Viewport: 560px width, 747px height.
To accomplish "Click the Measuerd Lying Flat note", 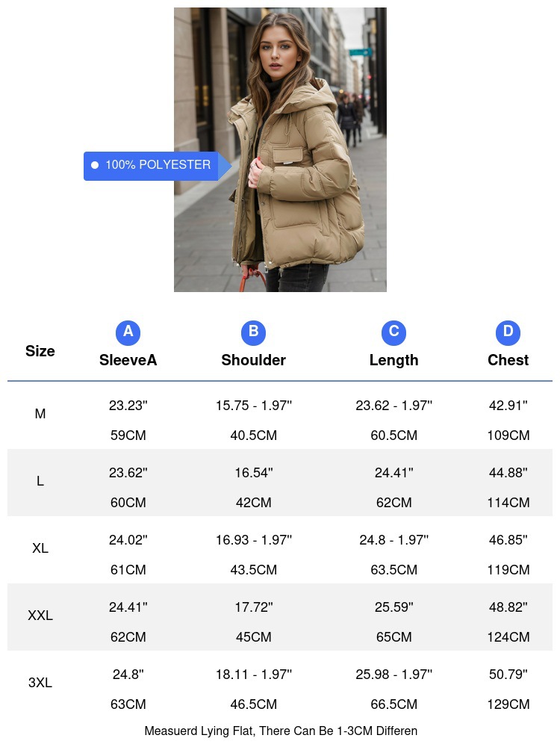I will (x=281, y=731).
